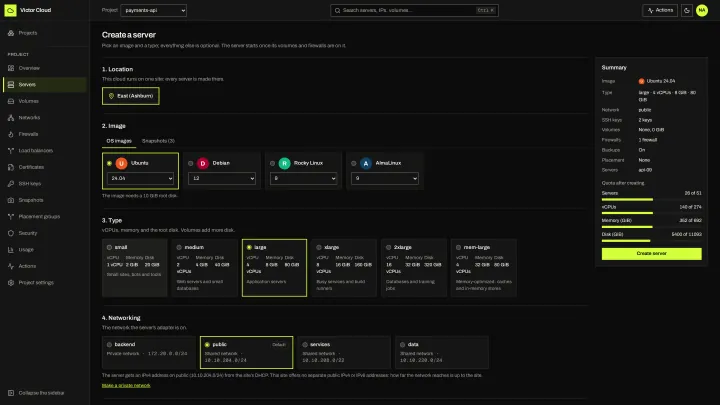This screenshot has width=720, height=405.
Task: Click the East (Ashburn) location button
Action: (x=131, y=96)
